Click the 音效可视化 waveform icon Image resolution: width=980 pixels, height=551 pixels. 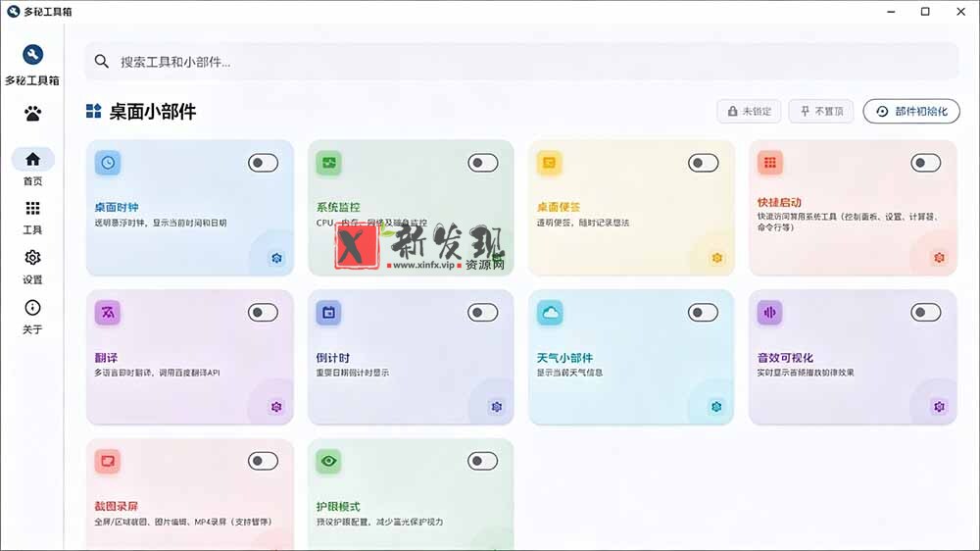point(770,312)
